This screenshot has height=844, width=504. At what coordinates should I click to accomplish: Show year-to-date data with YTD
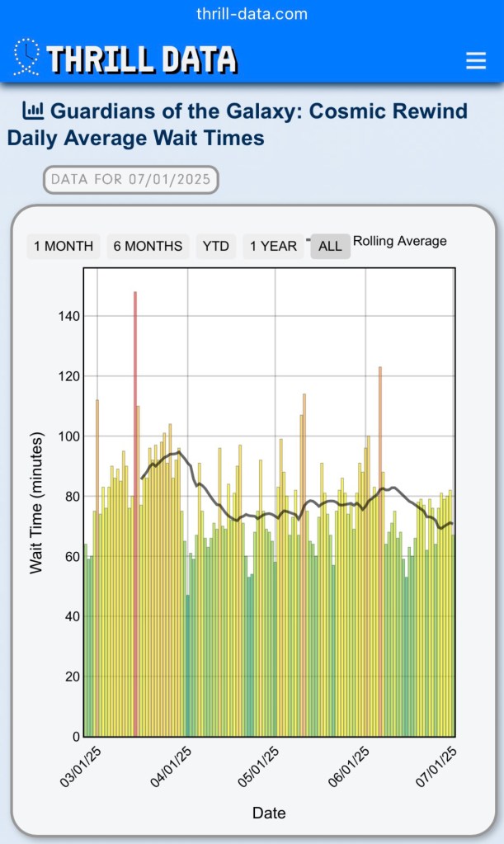215,246
